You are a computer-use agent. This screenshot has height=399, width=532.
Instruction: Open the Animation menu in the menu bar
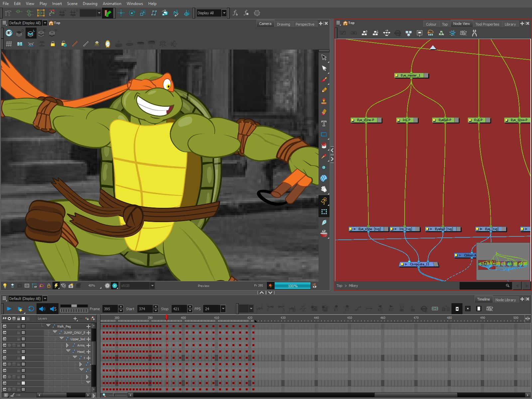[112, 4]
